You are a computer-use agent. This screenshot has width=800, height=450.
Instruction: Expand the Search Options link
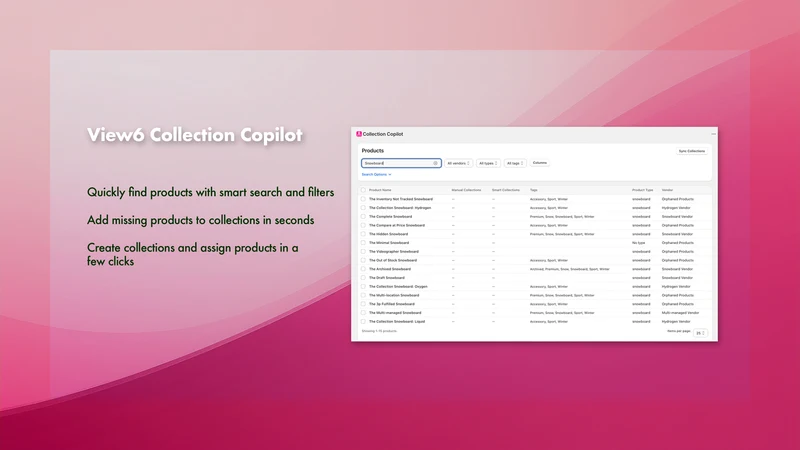click(x=377, y=174)
